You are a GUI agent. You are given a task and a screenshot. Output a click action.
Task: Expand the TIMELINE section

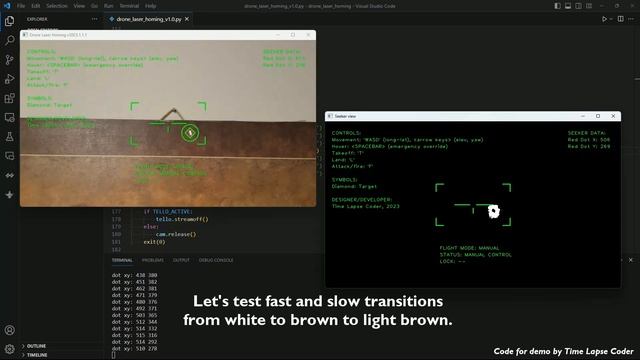[37, 355]
